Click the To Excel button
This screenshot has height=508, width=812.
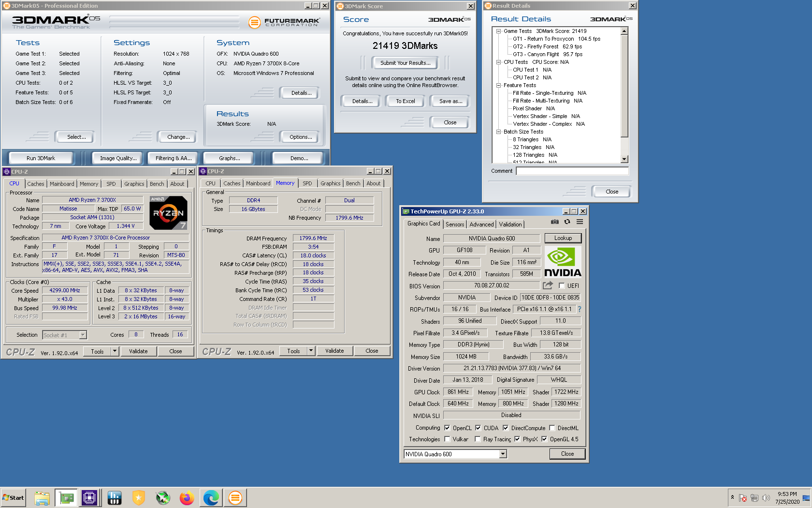pyautogui.click(x=406, y=101)
